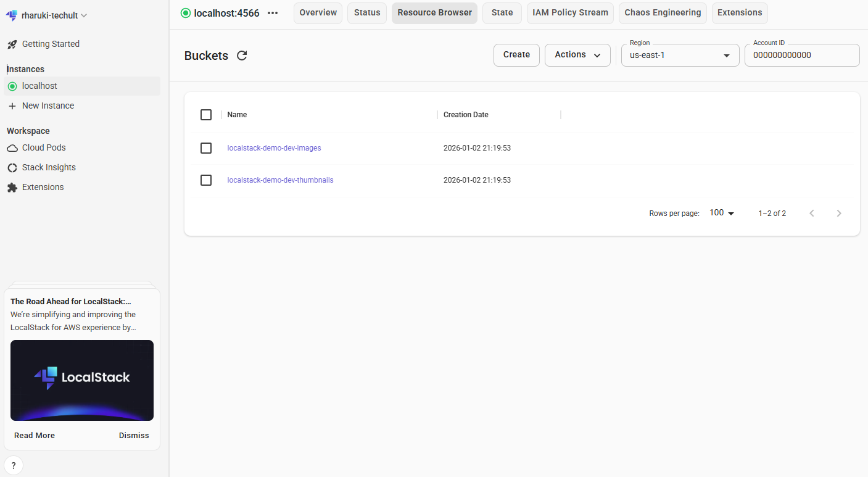This screenshot has height=477, width=868.
Task: Open the three-dot menu next to localhost:4566
Action: pos(273,13)
